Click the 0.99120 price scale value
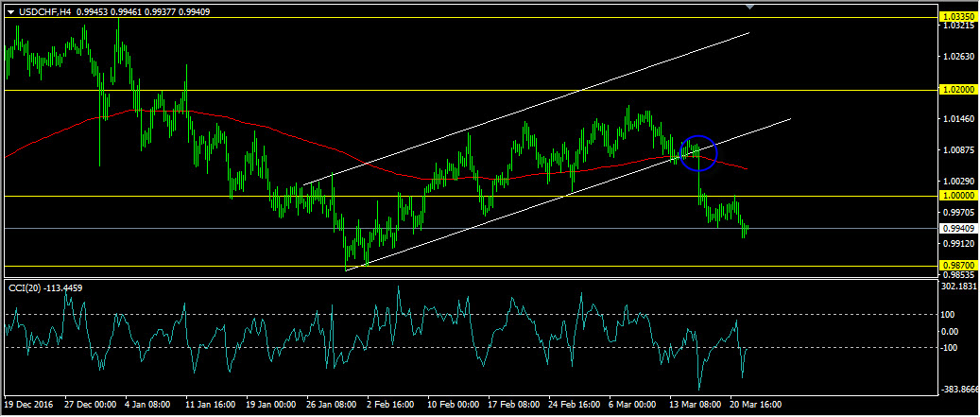 (x=959, y=243)
